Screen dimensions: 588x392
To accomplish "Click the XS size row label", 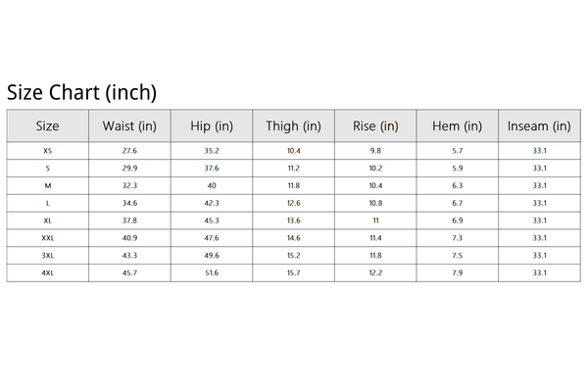I will pyautogui.click(x=48, y=151).
